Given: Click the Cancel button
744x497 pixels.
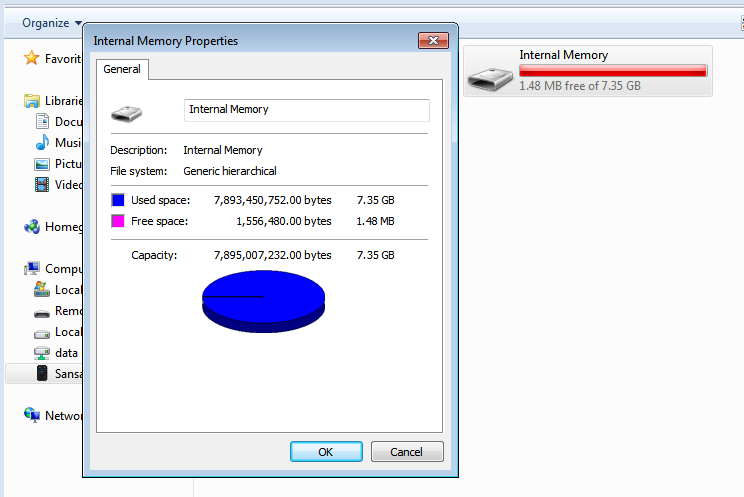Looking at the screenshot, I should coord(407,451).
